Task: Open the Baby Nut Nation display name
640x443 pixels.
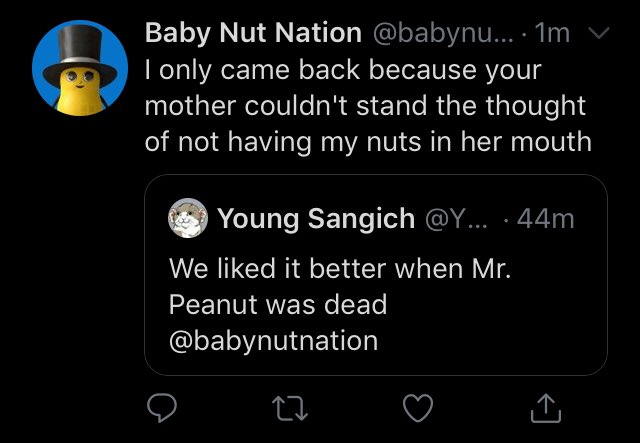Action: [x=253, y=33]
